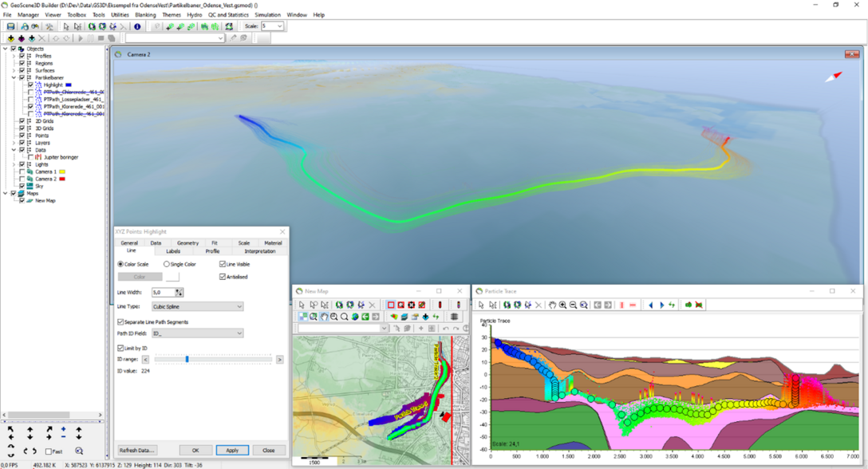Click the OK button in XYZ Points dialog
Image resolution: width=868 pixels, height=469 pixels.
195,450
